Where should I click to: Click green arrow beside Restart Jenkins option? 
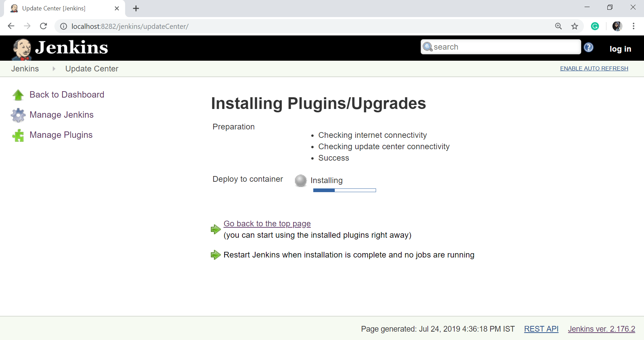click(216, 255)
